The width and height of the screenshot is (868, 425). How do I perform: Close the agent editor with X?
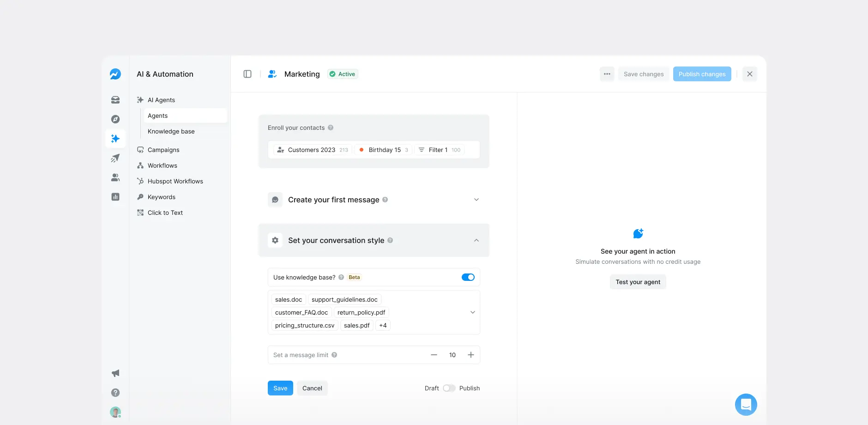click(750, 74)
